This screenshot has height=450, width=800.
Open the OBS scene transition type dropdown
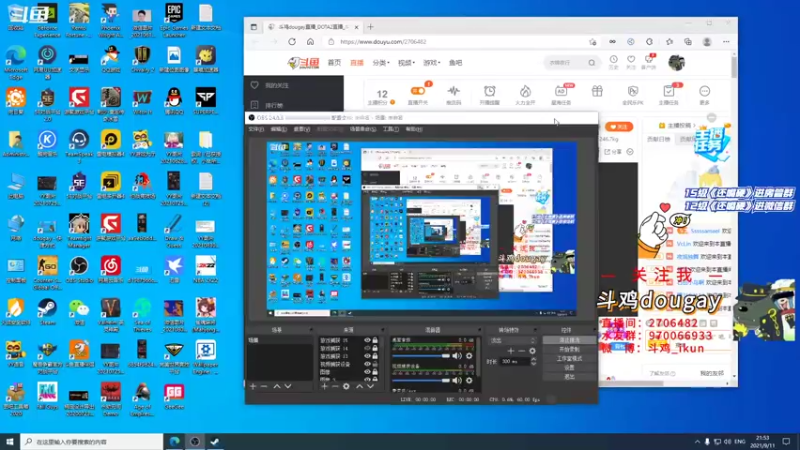point(512,340)
